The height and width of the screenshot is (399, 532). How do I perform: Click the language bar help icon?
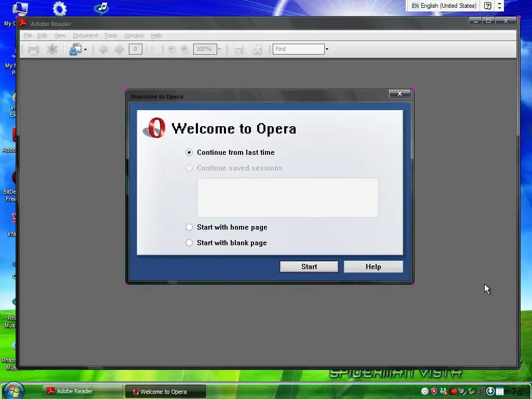pos(487,6)
